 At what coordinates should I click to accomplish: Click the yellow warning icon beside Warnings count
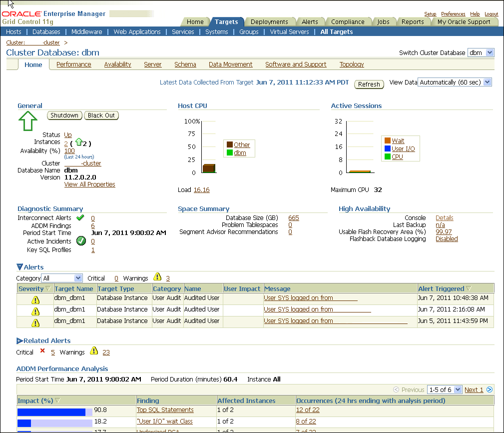coord(157,277)
